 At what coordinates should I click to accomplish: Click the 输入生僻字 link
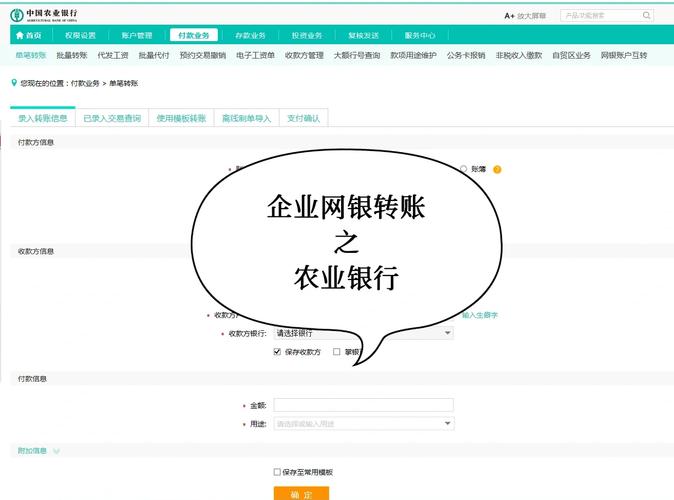(480, 315)
